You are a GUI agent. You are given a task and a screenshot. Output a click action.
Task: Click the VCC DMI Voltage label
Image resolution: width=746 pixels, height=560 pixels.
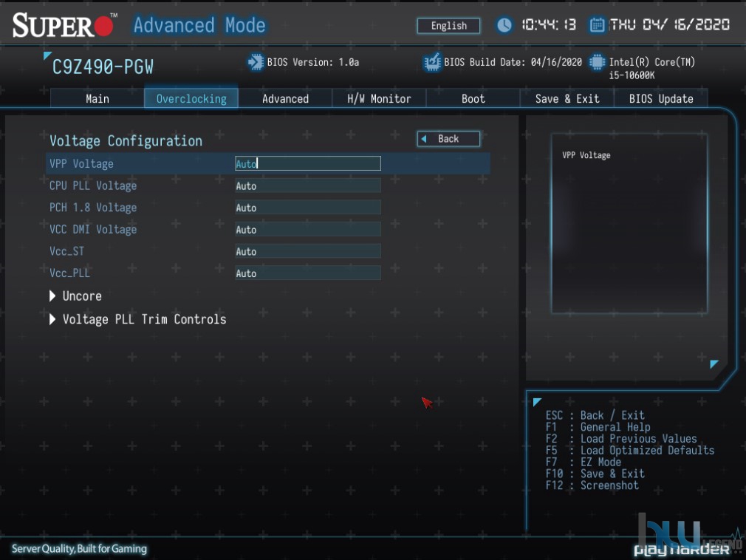pos(93,229)
